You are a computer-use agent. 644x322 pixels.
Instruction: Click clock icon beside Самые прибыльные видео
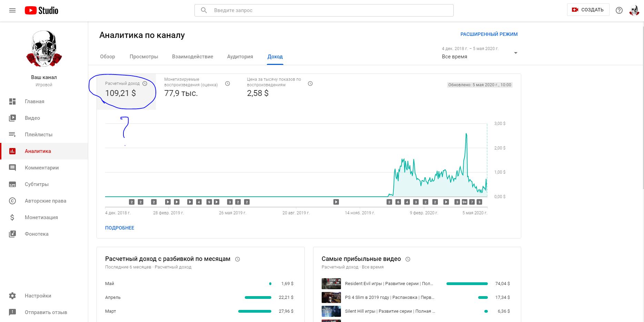coord(408,259)
